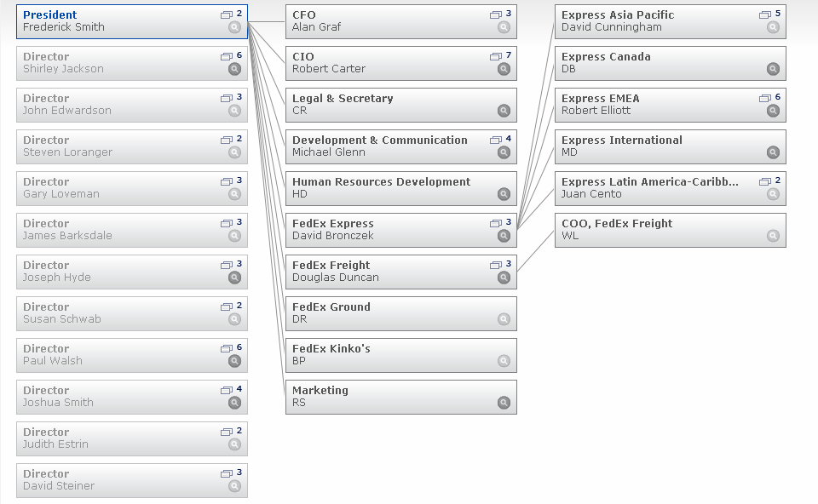
Task: Click the name David Cunningham
Action: coord(612,27)
